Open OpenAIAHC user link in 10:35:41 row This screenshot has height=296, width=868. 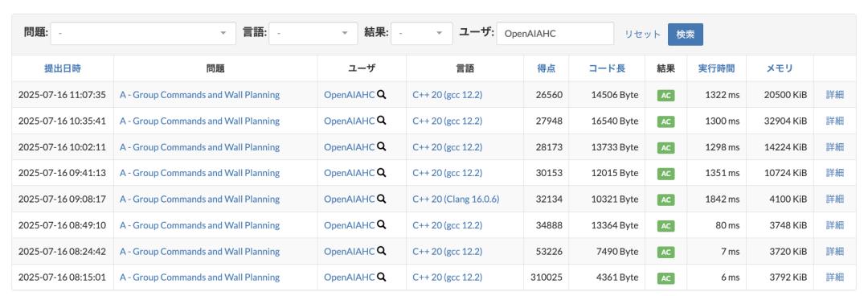(x=350, y=121)
